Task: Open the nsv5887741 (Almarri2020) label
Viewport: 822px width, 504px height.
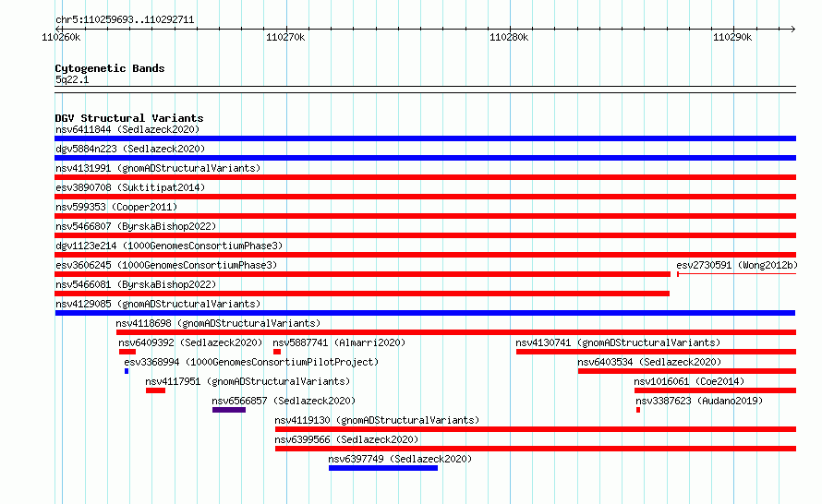Action: pos(339,342)
